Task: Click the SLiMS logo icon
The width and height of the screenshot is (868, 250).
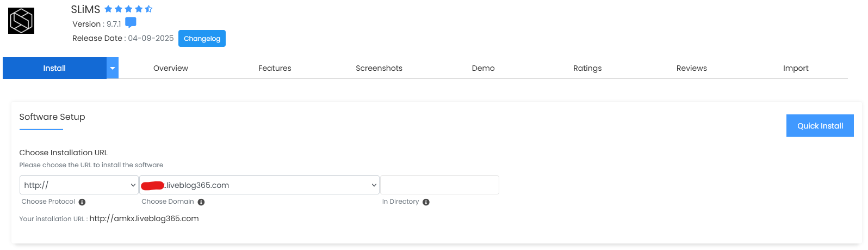Action: pyautogui.click(x=21, y=21)
